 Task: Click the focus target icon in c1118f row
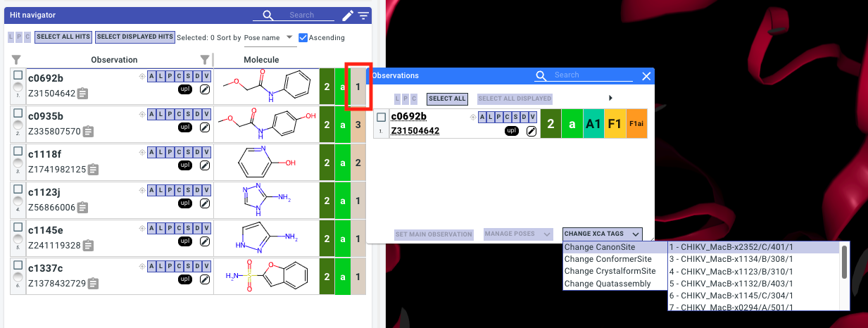(142, 152)
